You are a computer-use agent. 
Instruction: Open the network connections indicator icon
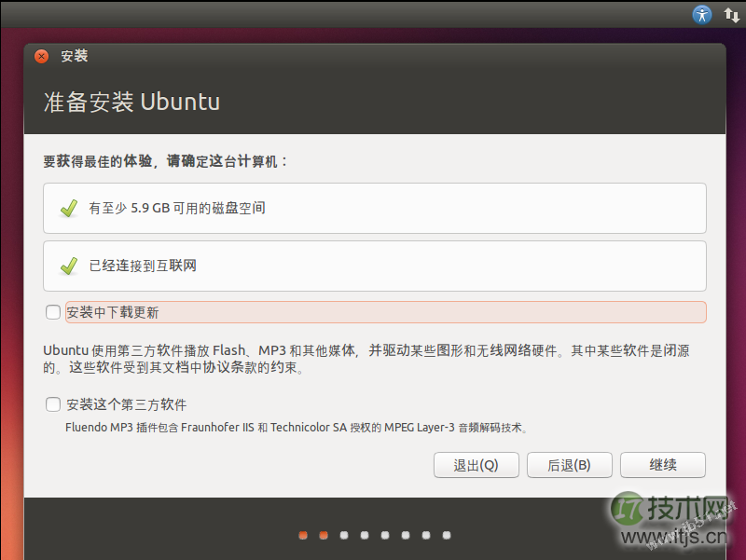(x=731, y=15)
